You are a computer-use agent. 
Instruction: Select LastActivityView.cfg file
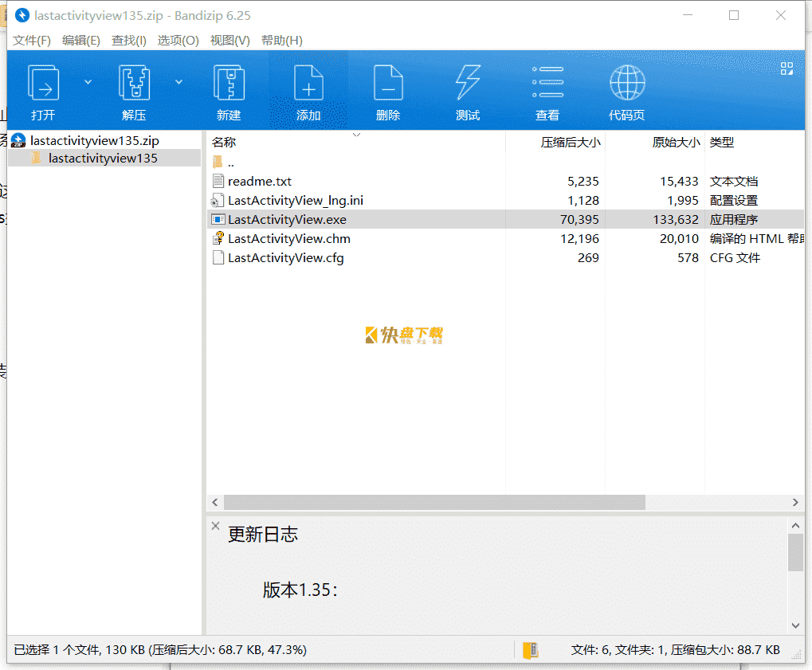tap(286, 258)
